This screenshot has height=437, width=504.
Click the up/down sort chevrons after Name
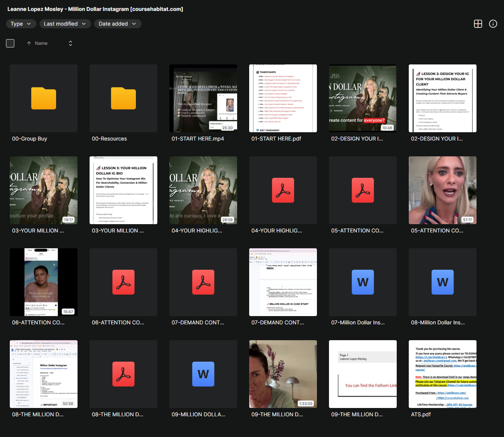click(x=70, y=43)
